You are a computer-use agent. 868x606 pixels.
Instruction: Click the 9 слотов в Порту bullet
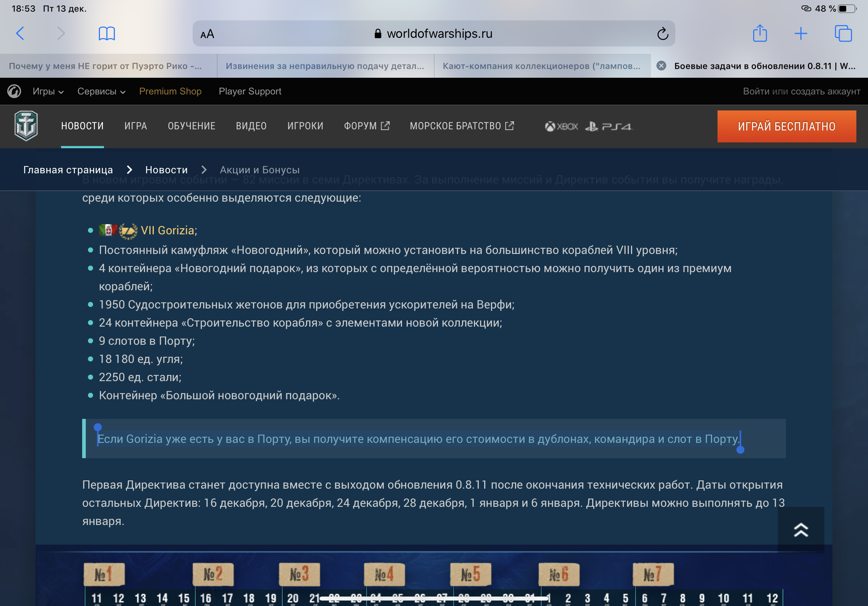click(x=147, y=341)
